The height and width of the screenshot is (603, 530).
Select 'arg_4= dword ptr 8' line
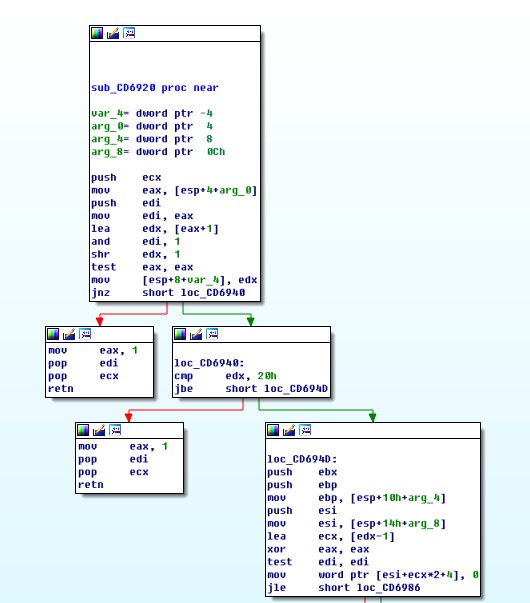coord(152,139)
